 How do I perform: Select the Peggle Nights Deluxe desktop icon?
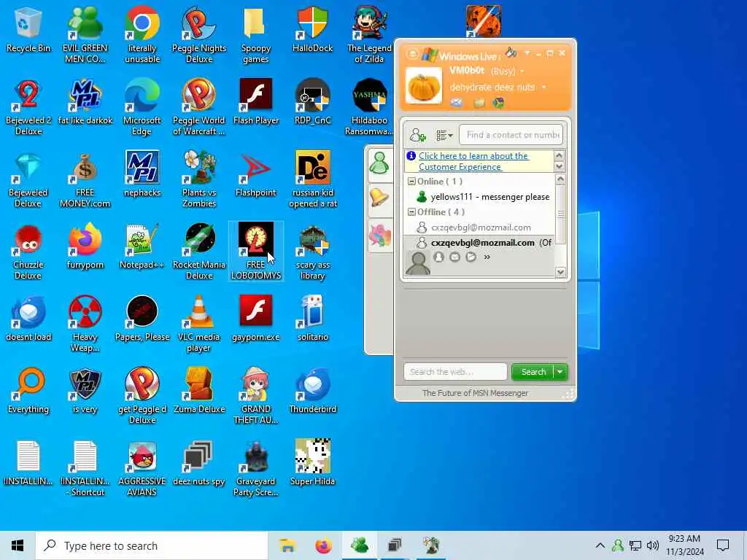tap(199, 34)
